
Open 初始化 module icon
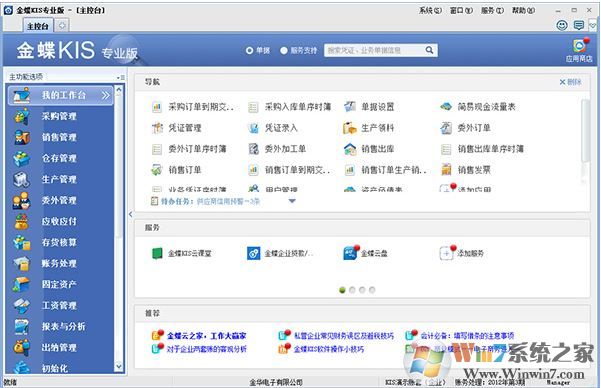click(22, 368)
